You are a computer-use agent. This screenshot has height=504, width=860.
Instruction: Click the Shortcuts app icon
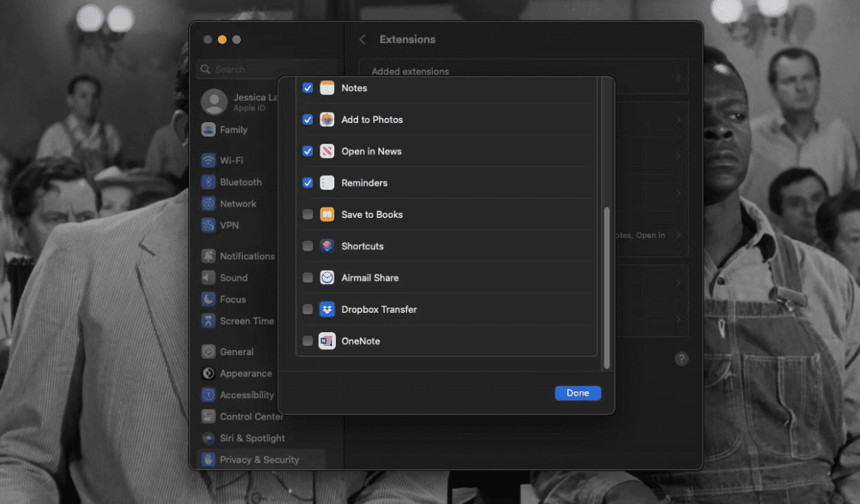[x=327, y=246]
